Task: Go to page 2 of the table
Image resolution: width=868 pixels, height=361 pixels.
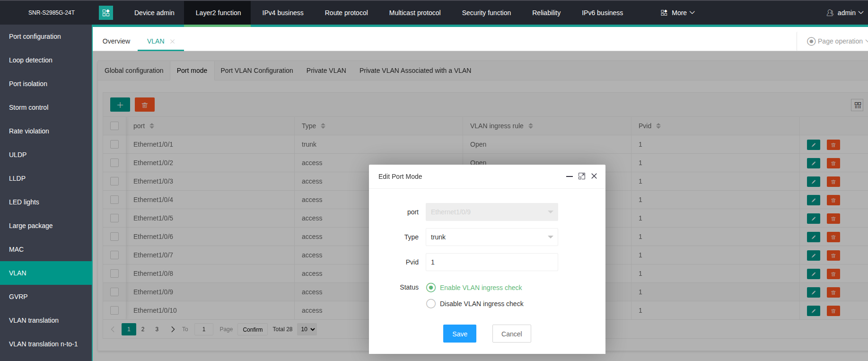Action: tap(143, 329)
